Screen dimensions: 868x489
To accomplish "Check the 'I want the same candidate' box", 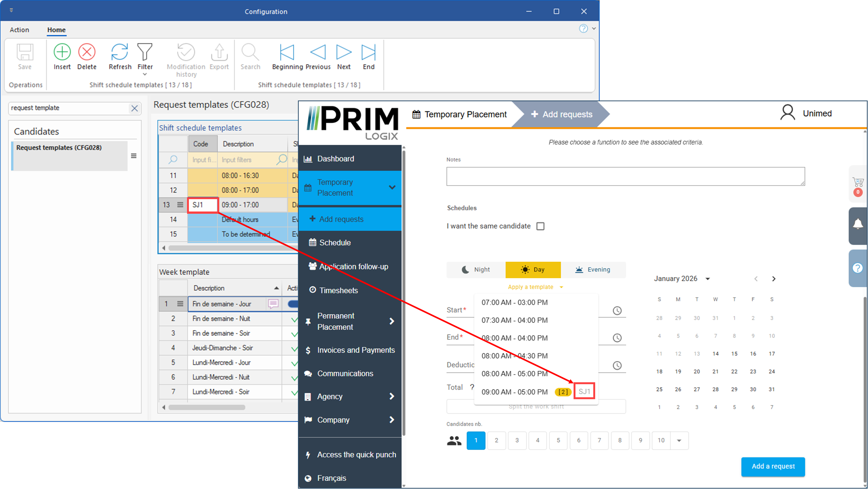I will pos(540,226).
